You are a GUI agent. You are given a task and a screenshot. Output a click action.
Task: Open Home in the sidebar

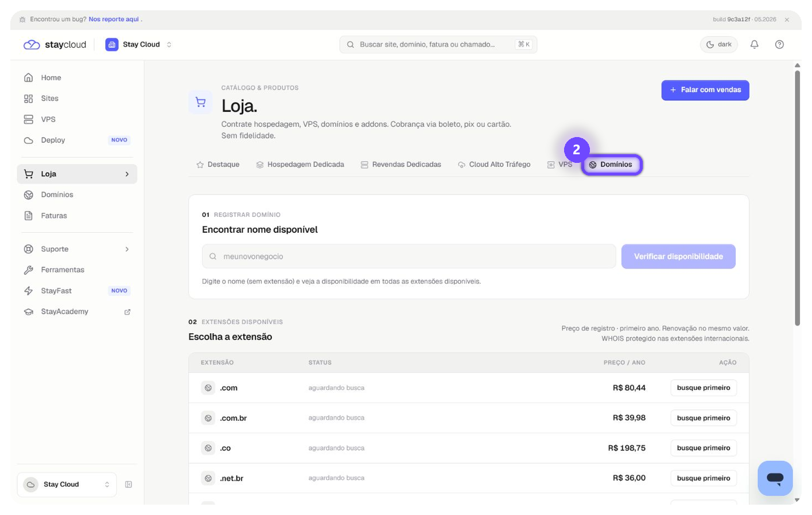(77, 77)
